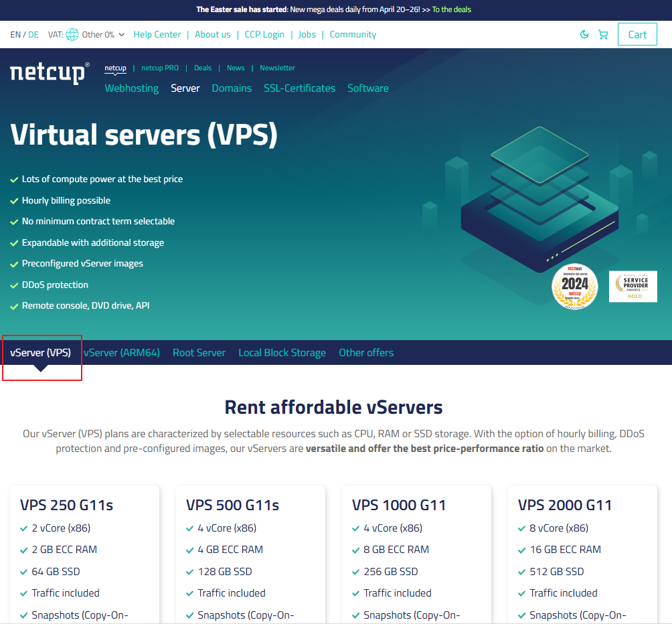Click the Cart button
The width and height of the screenshot is (672, 624).
pyautogui.click(x=637, y=35)
